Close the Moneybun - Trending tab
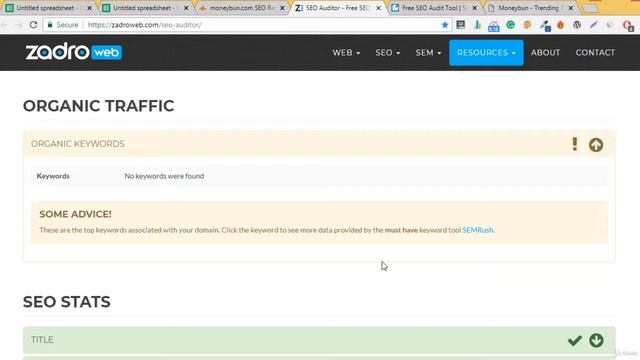Screen dimensions: 640x360 571,8
